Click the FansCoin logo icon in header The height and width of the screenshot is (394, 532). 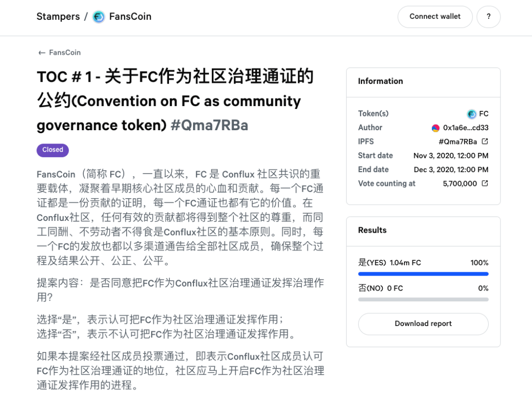(99, 17)
